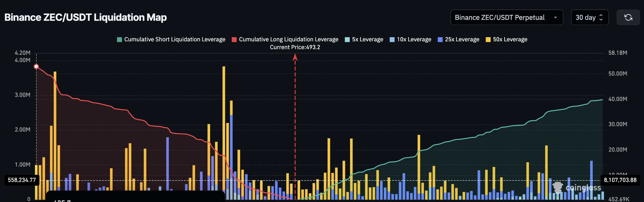Image resolution: width=644 pixels, height=202 pixels.
Task: Click the 558,234.77 left axis crosshair label
Action: 22,180
